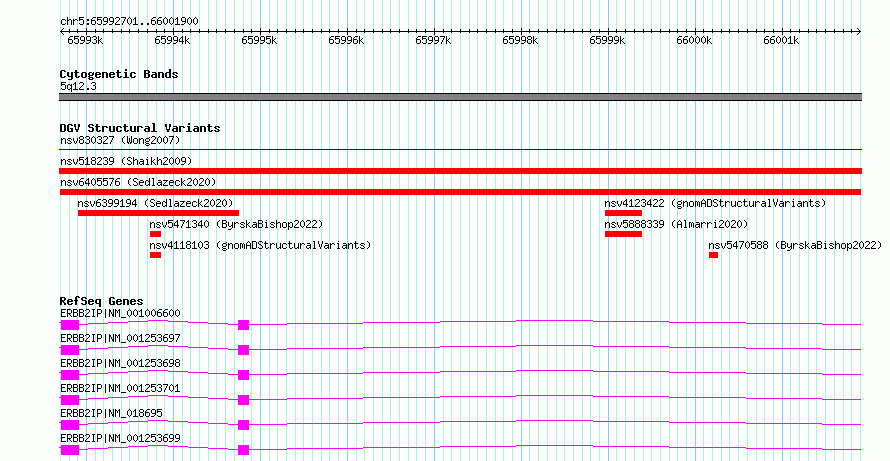Click the 65993k ruler tick label
The width and height of the screenshot is (890, 461).
[85, 40]
